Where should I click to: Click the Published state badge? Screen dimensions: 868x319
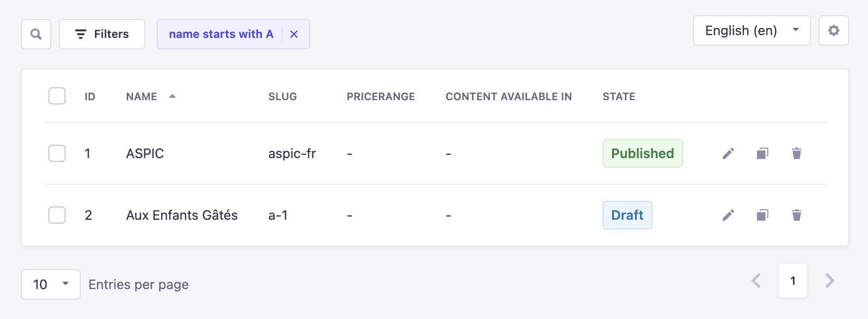pyautogui.click(x=642, y=153)
